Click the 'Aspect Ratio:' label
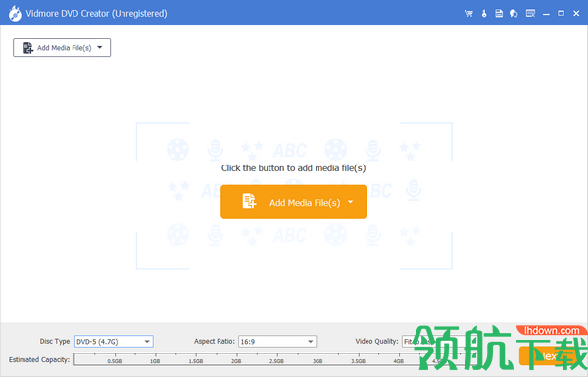Screen dimensions: 588x377 coord(215,342)
